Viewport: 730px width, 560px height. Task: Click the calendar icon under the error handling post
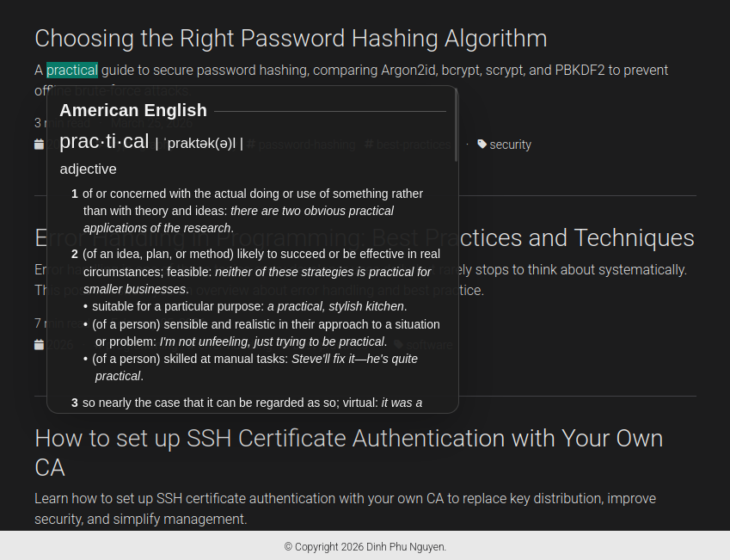tap(39, 345)
